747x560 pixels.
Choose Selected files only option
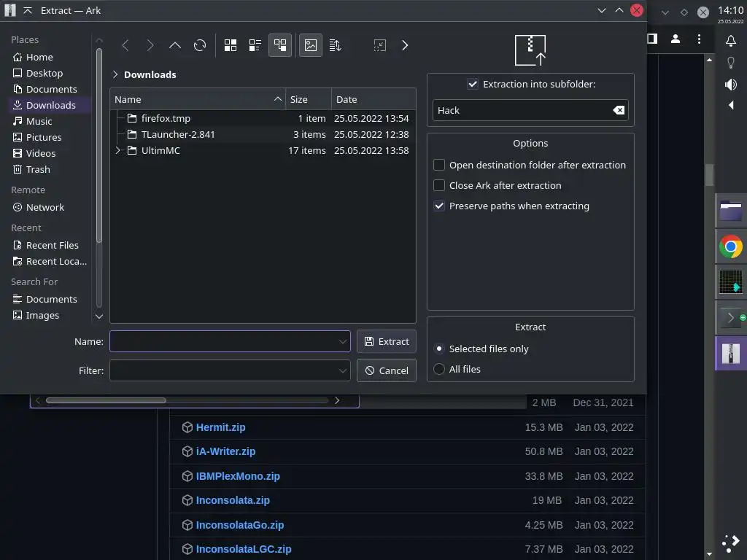tap(439, 349)
